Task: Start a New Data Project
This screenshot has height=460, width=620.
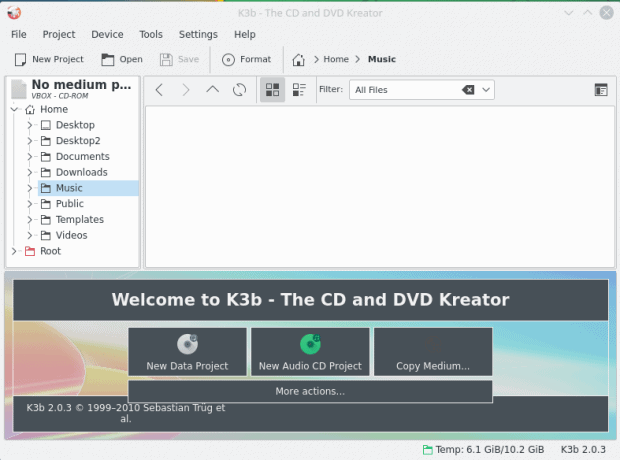Action: (x=187, y=352)
